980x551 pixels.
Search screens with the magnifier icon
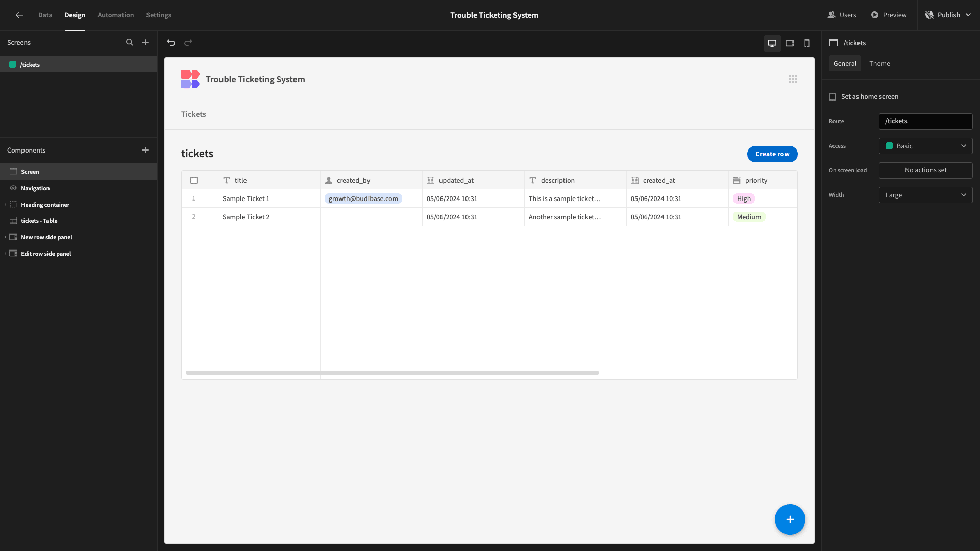click(x=130, y=43)
